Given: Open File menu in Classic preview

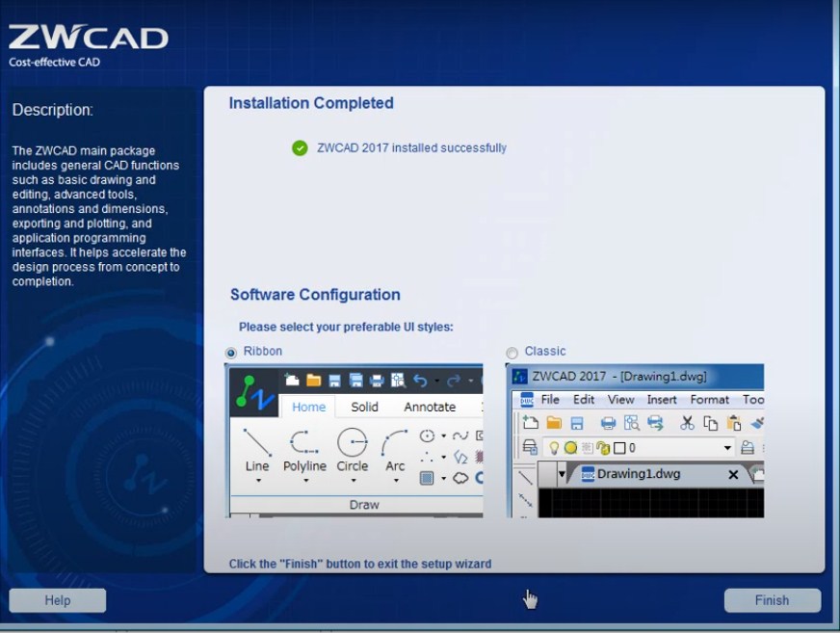Looking at the screenshot, I should (x=550, y=400).
